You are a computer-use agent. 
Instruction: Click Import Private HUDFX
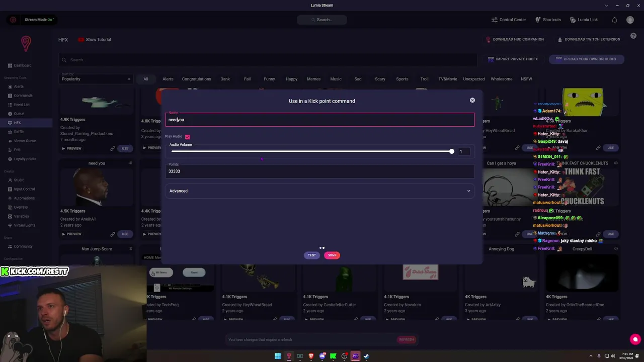pos(513,59)
